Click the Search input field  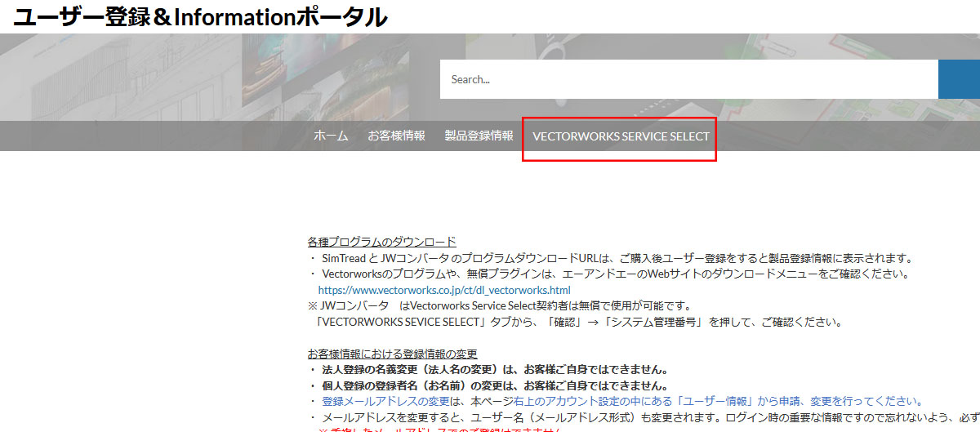[x=688, y=79]
